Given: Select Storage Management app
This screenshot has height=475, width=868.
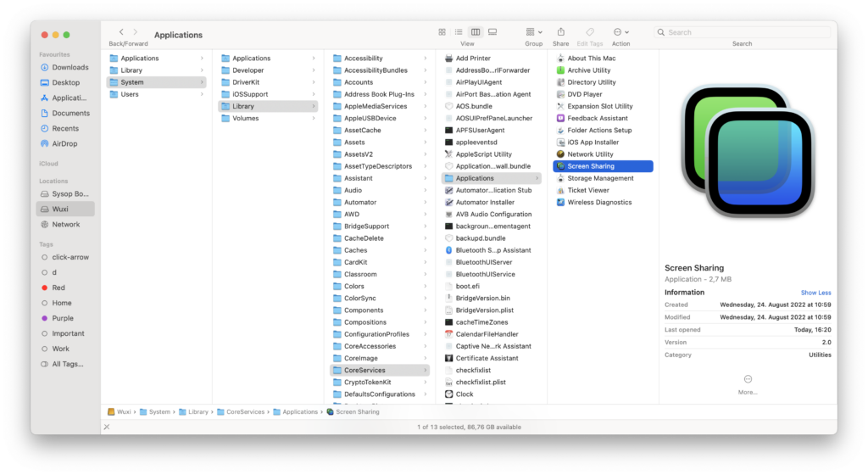Looking at the screenshot, I should click(x=603, y=178).
